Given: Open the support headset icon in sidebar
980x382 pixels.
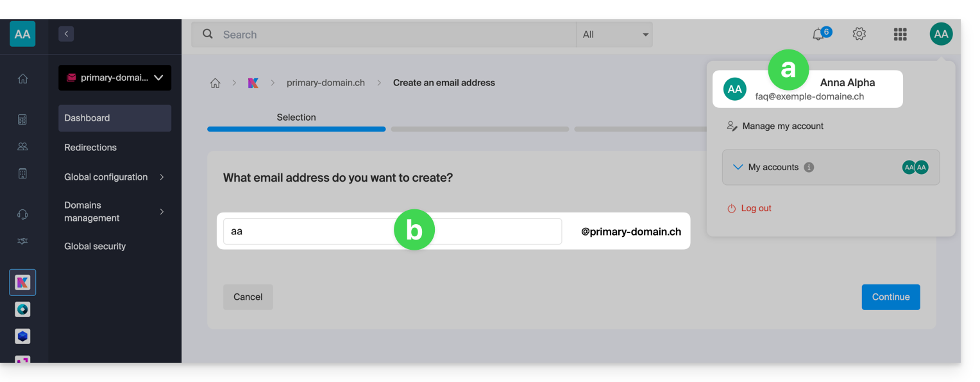Looking at the screenshot, I should tap(22, 214).
